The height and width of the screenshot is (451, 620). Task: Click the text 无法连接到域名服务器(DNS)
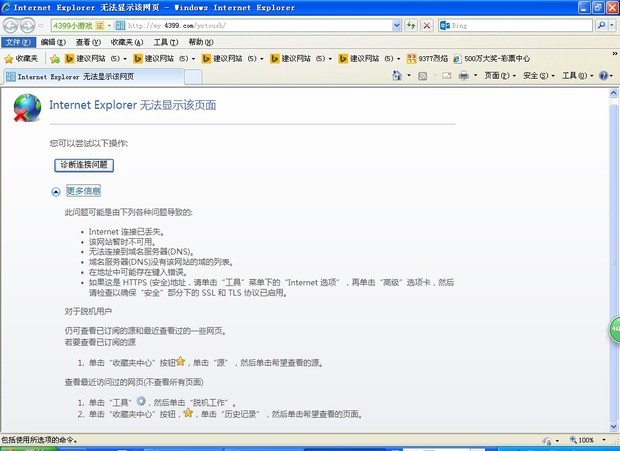click(x=142, y=252)
